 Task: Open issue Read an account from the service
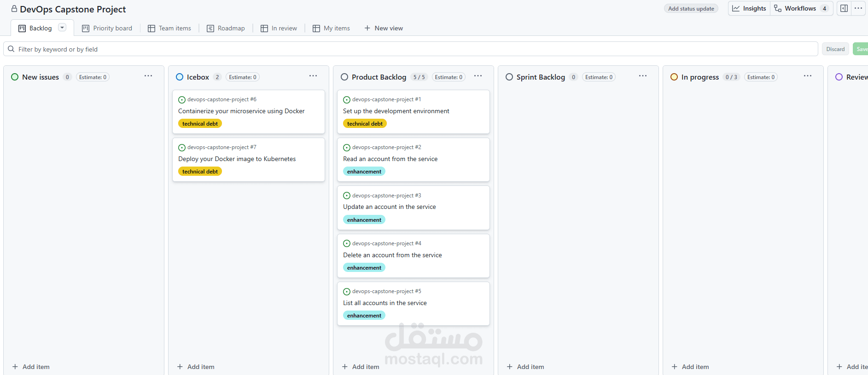(x=390, y=159)
